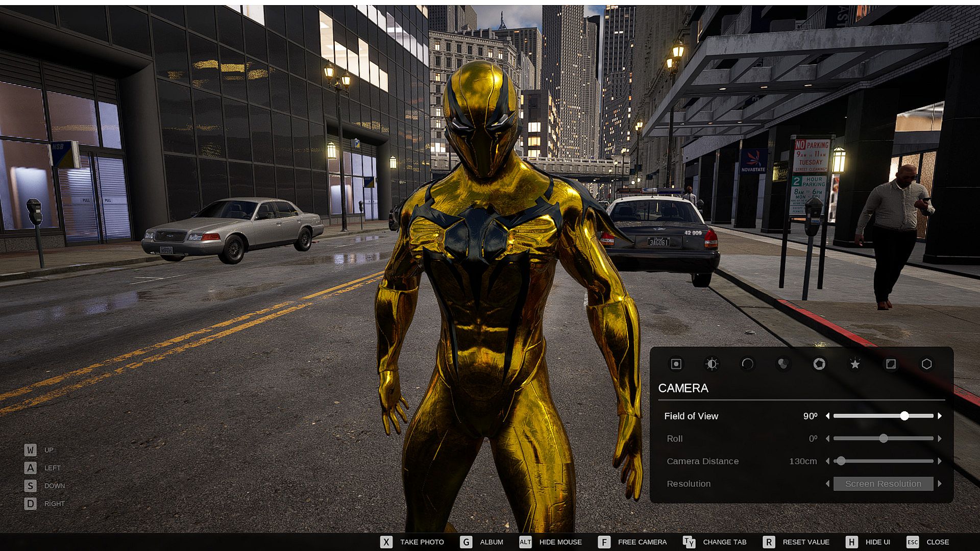Viewport: 980px width, 551px height.
Task: Decrease Camera Distance with left arrow
Action: coord(827,461)
